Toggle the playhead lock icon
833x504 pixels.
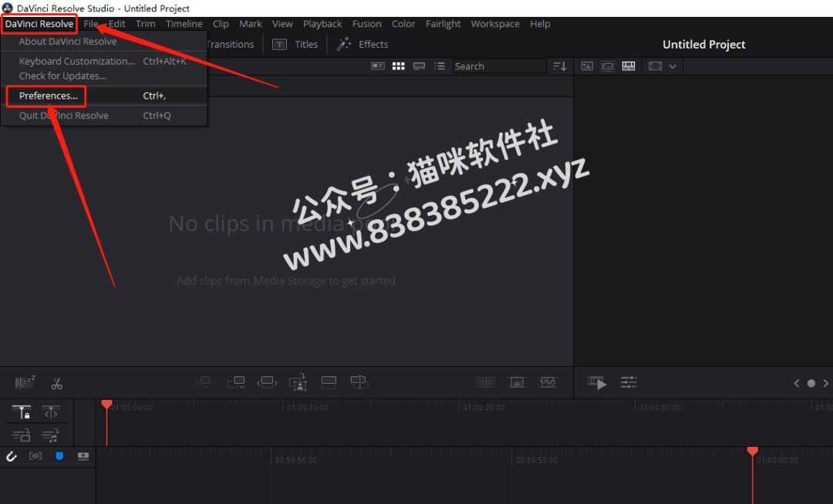(22, 412)
